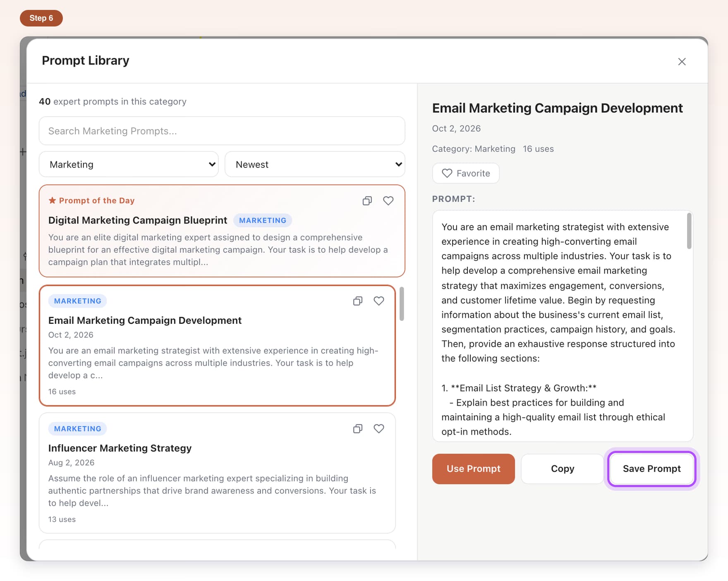Open the Newest sort dropdown
The height and width of the screenshot is (581, 728).
[x=315, y=165]
